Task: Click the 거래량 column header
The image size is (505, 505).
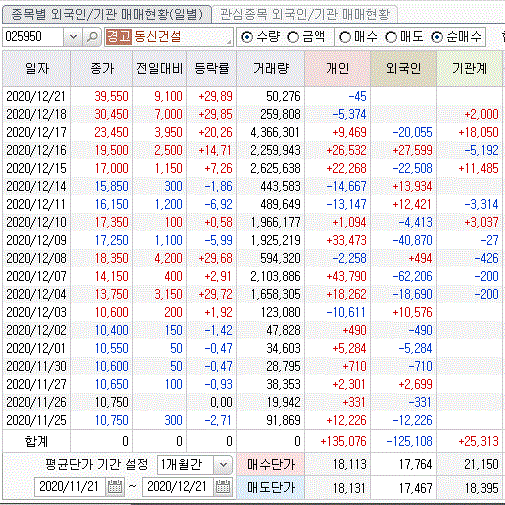Action: click(x=271, y=68)
